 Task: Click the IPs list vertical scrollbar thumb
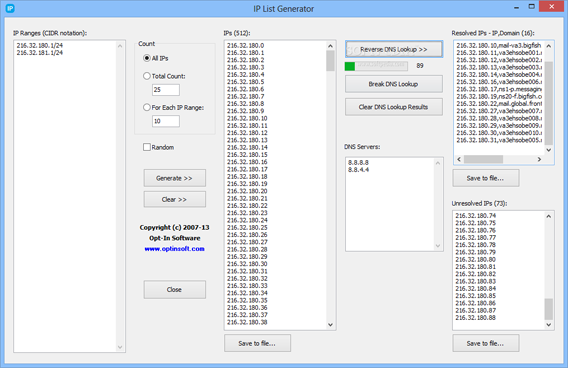coord(330,61)
